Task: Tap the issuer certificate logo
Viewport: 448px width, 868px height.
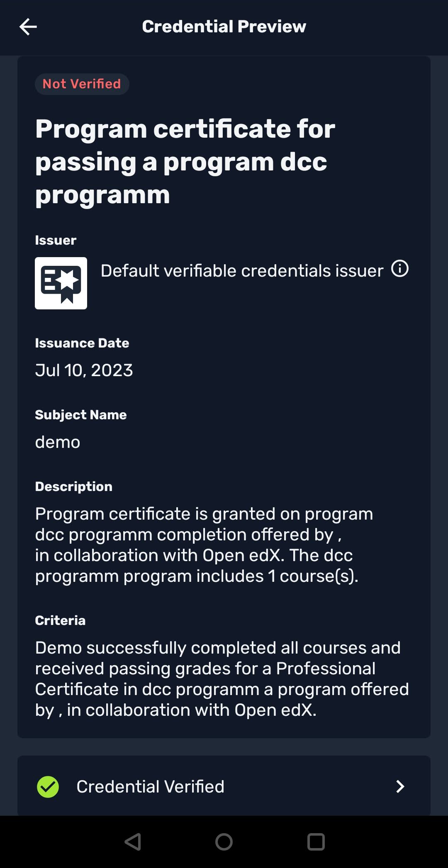Action: 61,283
